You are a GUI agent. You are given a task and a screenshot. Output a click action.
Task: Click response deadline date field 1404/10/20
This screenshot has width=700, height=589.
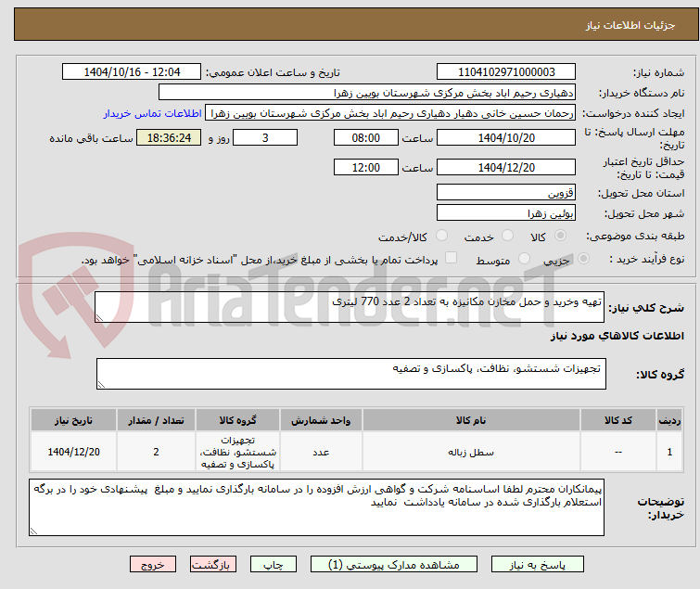coord(506,137)
